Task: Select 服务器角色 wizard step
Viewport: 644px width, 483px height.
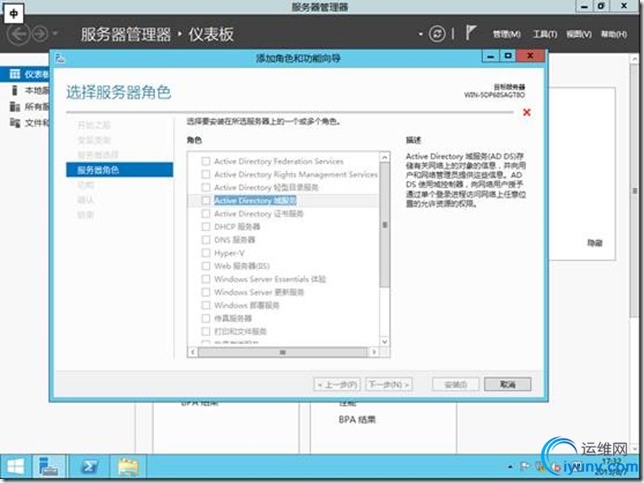Action: click(x=120, y=170)
